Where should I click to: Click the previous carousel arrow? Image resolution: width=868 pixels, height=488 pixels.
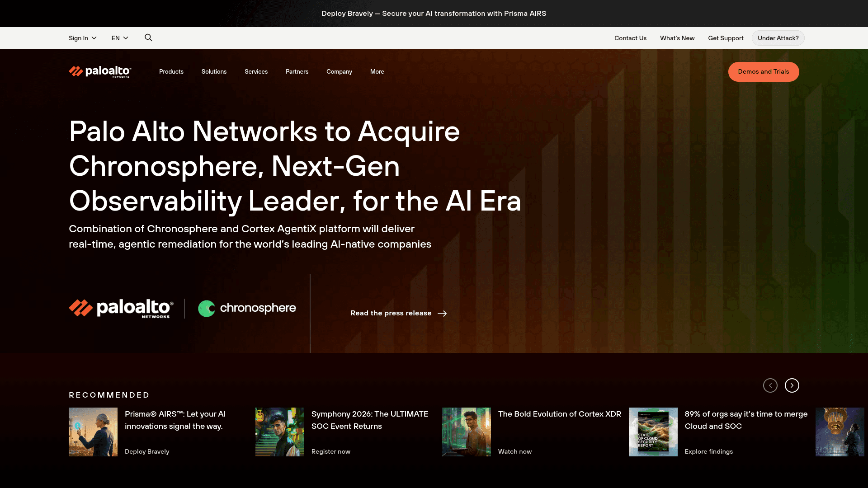(770, 385)
